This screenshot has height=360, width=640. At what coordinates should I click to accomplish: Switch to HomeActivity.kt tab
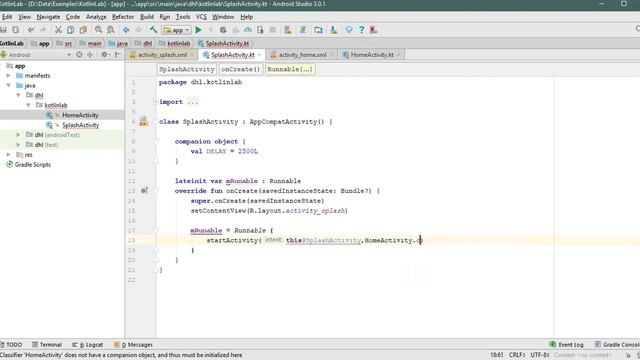click(x=372, y=55)
